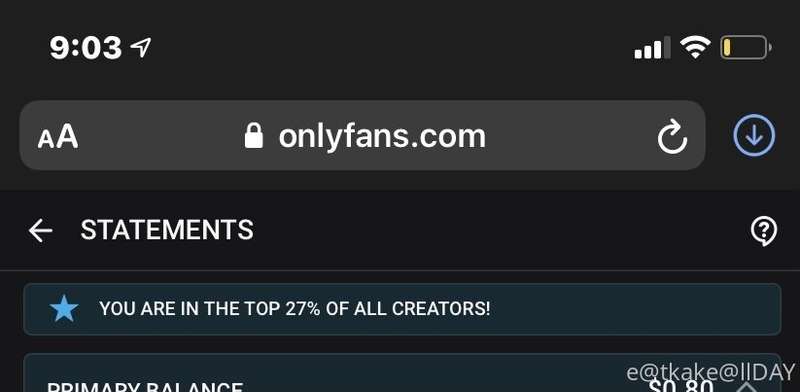800x392 pixels.
Task: Click the blue star icon
Action: [x=64, y=309]
